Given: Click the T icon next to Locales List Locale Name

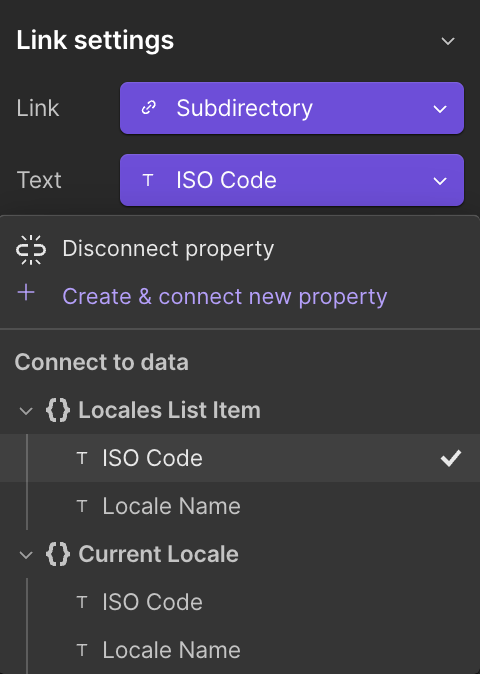Looking at the screenshot, I should click(82, 506).
